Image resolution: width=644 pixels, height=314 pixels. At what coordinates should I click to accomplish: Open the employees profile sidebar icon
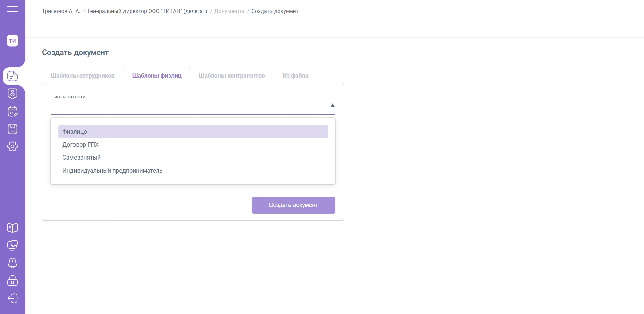pyautogui.click(x=12, y=94)
